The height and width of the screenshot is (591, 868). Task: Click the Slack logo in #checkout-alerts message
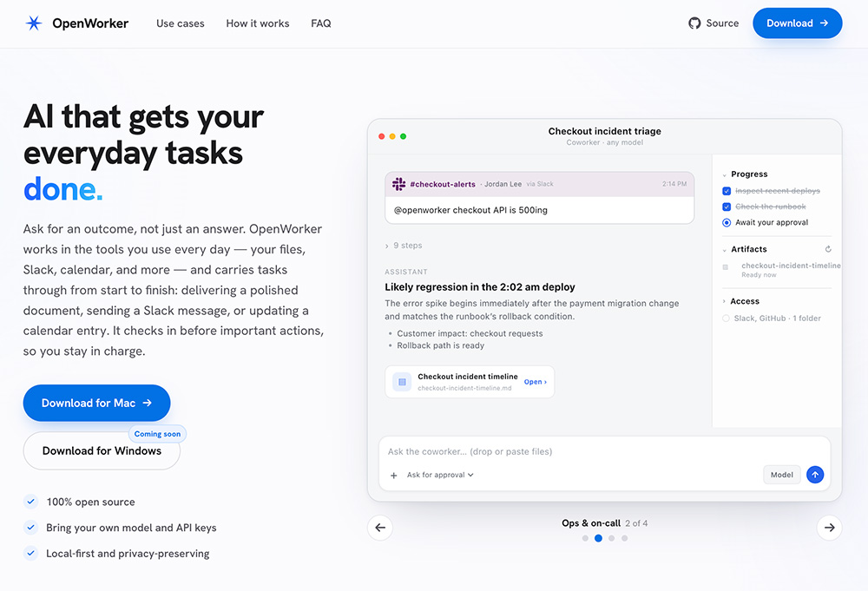[398, 184]
